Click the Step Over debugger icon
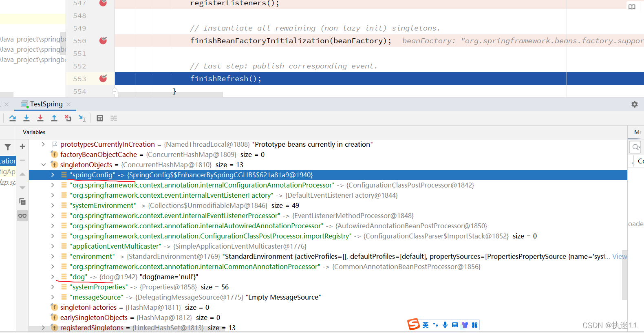This screenshot has height=333, width=644. tap(13, 118)
